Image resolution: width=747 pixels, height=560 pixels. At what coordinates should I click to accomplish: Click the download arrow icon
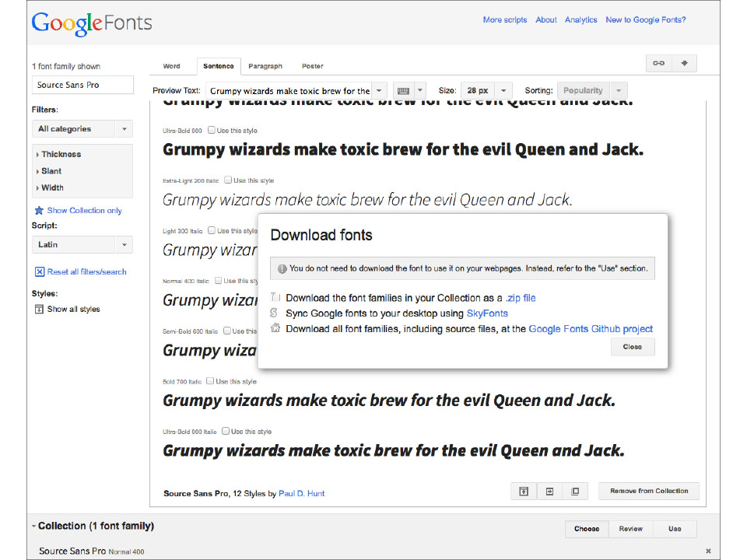coord(685,63)
